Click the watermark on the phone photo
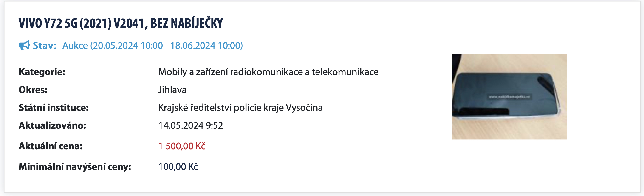 tap(509, 97)
